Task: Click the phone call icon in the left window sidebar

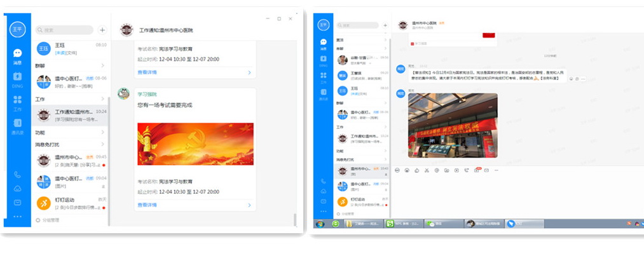Action: 17,175
